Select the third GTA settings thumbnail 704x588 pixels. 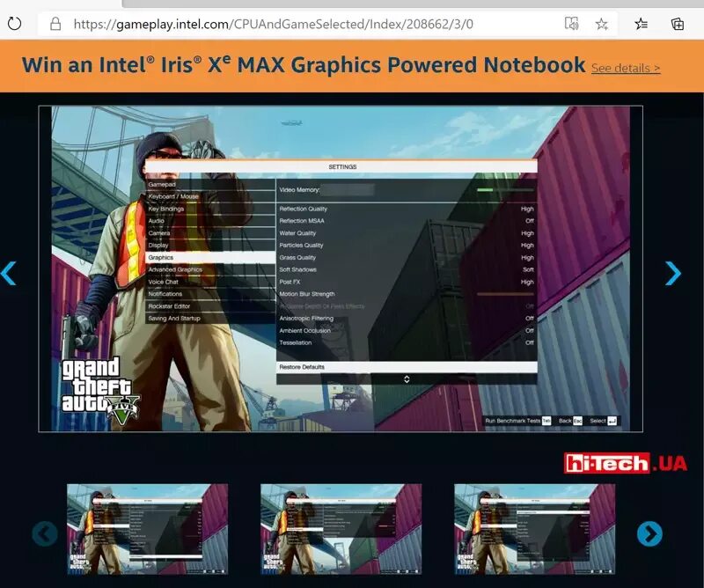pyautogui.click(x=534, y=529)
